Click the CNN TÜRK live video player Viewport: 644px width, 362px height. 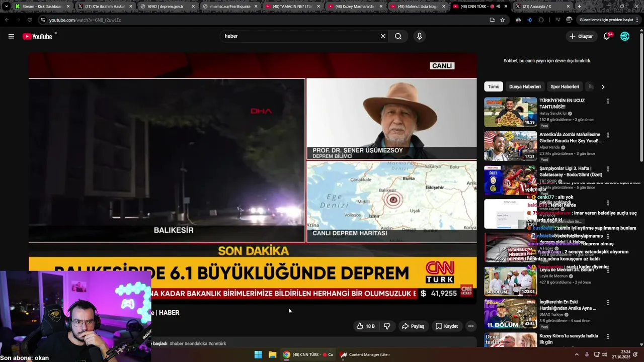point(253,178)
